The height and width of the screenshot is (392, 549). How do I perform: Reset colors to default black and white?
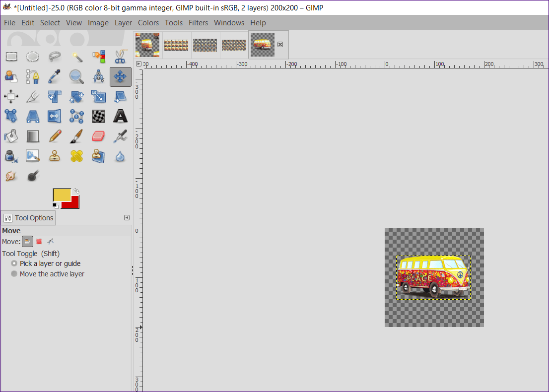click(56, 205)
